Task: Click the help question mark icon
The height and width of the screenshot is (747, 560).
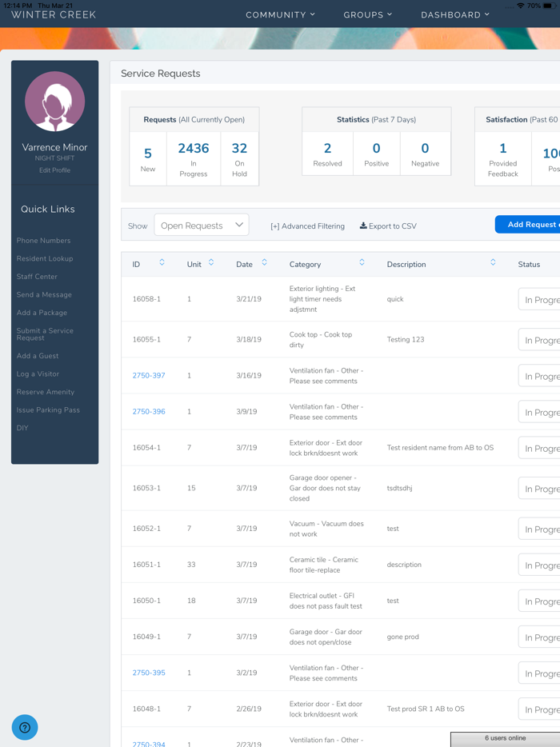Action: pos(25,727)
